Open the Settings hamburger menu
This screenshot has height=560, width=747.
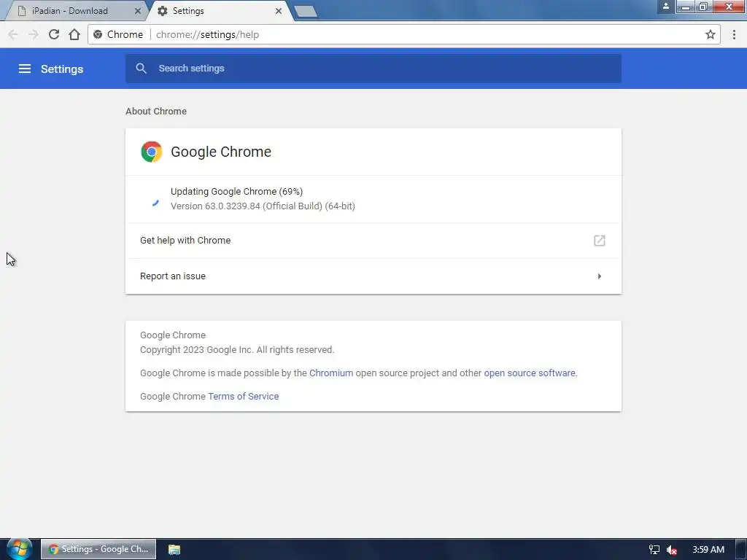(x=24, y=69)
